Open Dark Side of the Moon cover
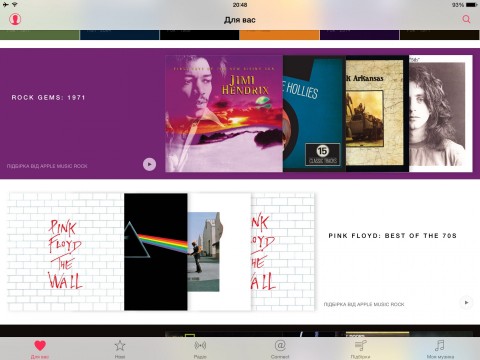 click(x=156, y=252)
